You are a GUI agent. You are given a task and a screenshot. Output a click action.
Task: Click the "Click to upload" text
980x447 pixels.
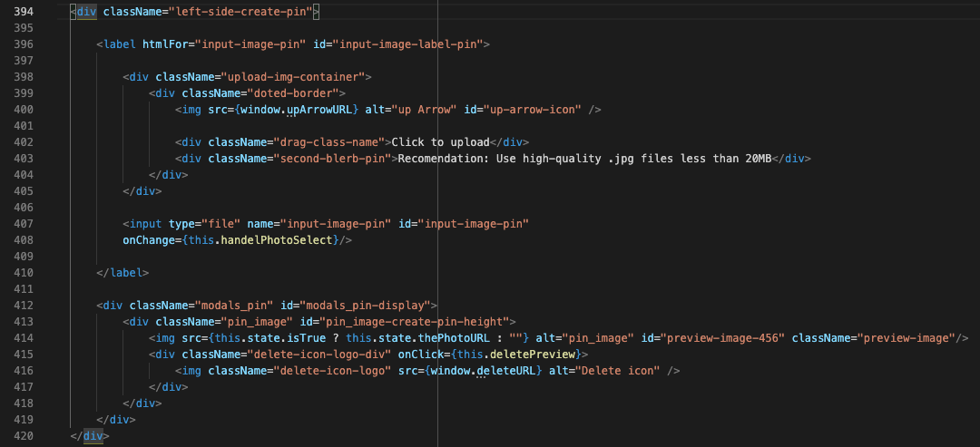(x=439, y=141)
